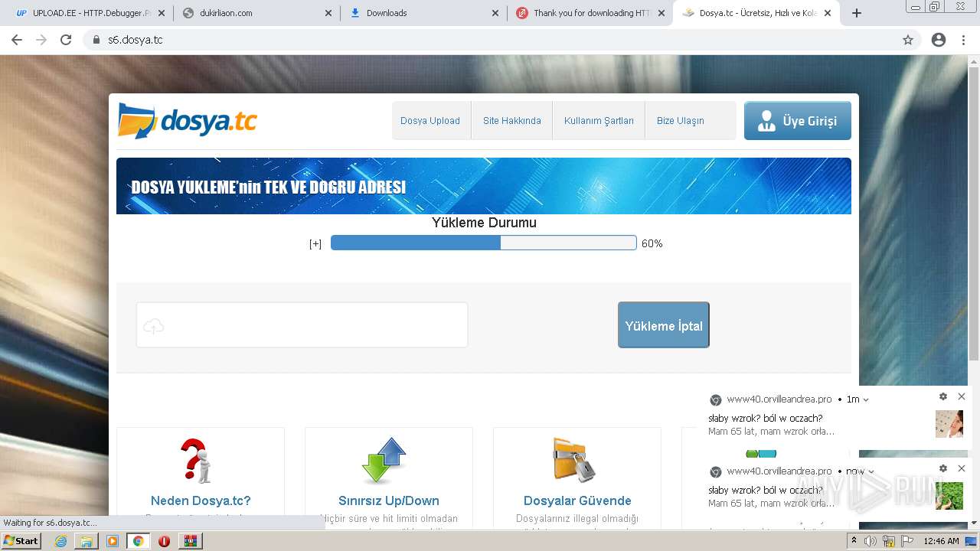
Task: Switch to Downloads tab
Action: click(x=423, y=13)
